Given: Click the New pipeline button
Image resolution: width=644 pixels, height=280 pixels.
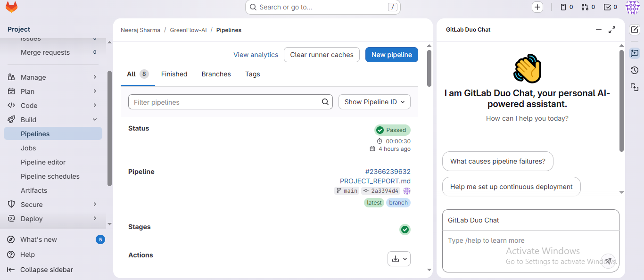Looking at the screenshot, I should (x=392, y=55).
